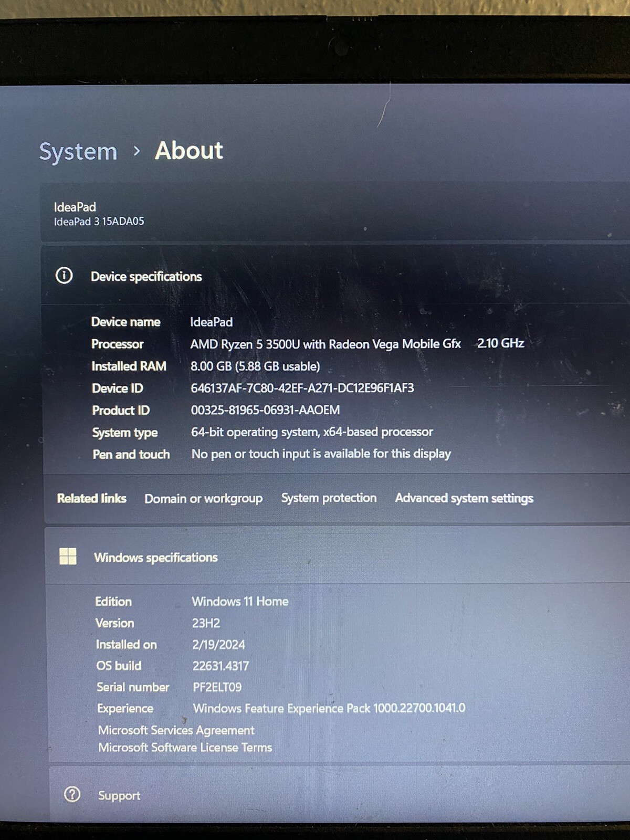The width and height of the screenshot is (630, 840).
Task: Click the Experience label
Action: click(125, 709)
